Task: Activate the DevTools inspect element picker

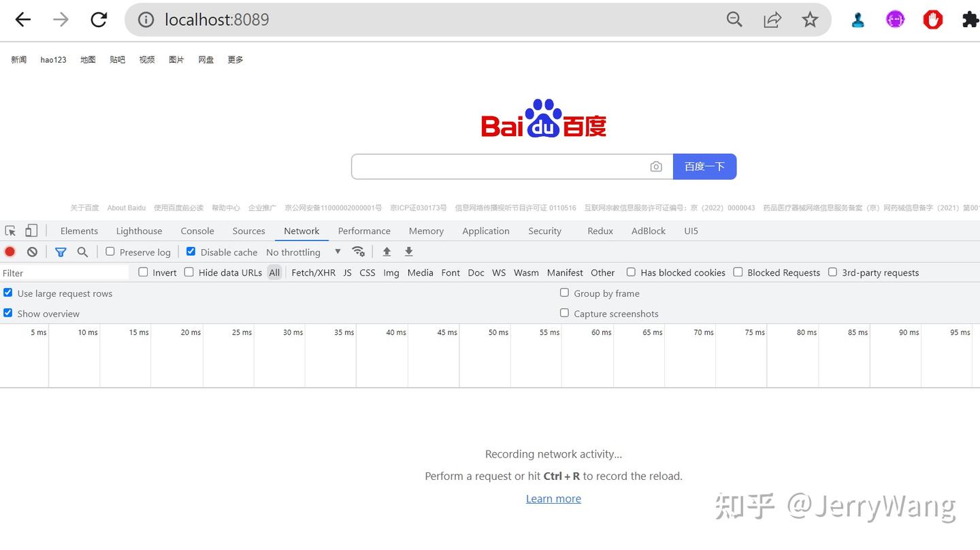Action: point(10,231)
